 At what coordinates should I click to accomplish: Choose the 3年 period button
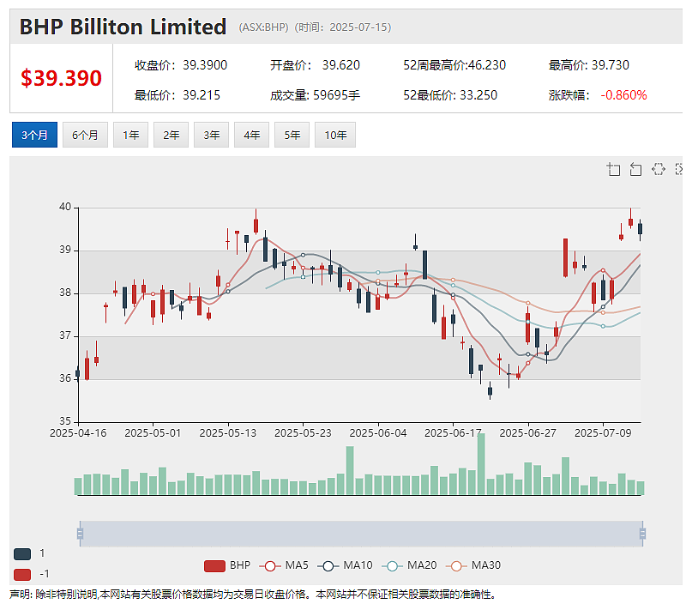(x=212, y=135)
